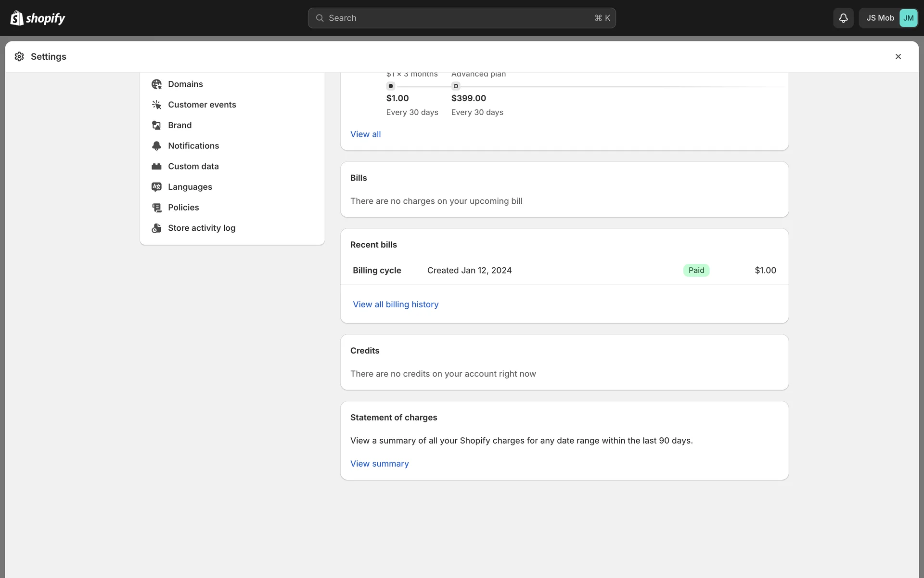This screenshot has height=578, width=924.
Task: Click the $1.00 timeline marker dot
Action: tap(391, 86)
